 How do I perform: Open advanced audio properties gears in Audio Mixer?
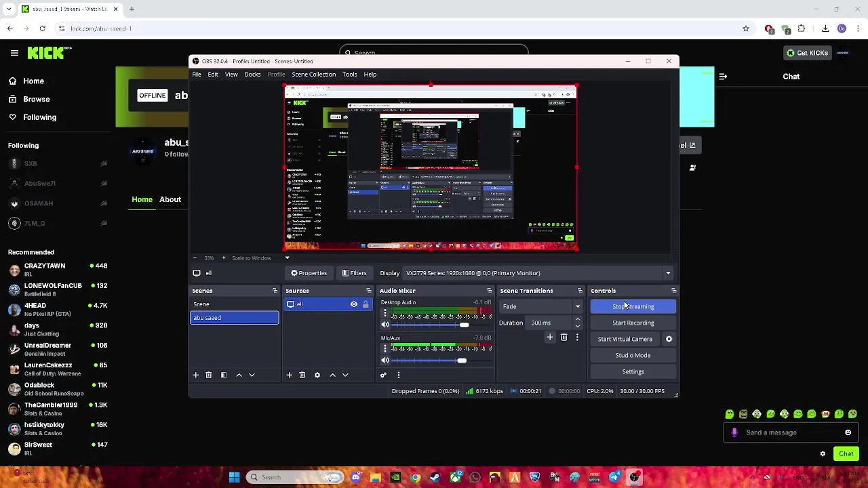(x=383, y=375)
